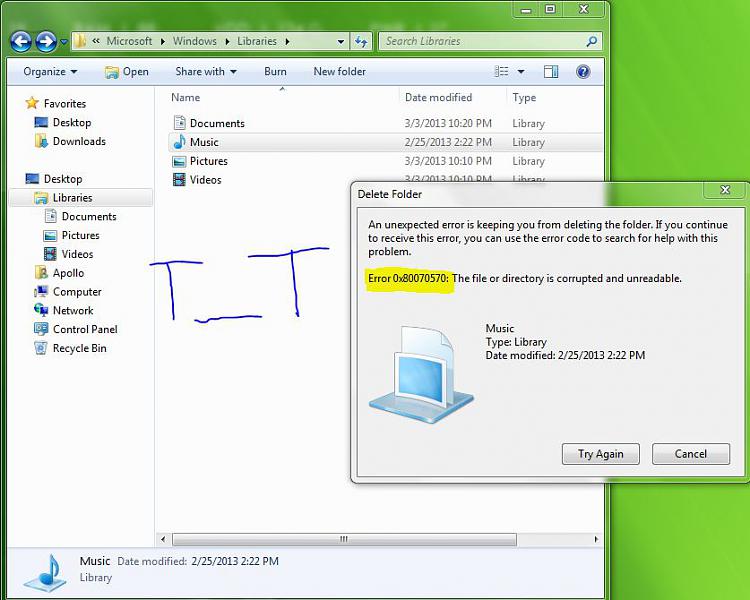The height and width of the screenshot is (600, 750).
Task: Open the view options dropdown arrow
Action: [x=521, y=72]
